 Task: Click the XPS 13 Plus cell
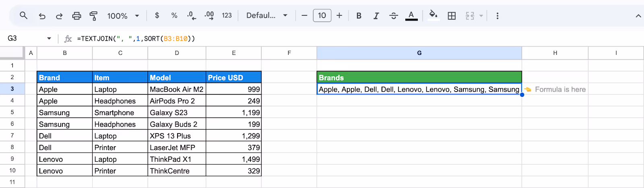tap(177, 136)
